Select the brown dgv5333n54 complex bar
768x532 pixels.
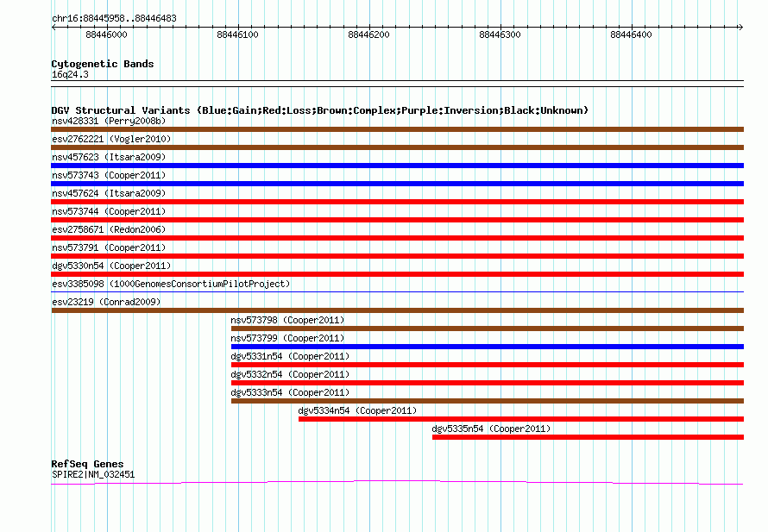(488, 401)
